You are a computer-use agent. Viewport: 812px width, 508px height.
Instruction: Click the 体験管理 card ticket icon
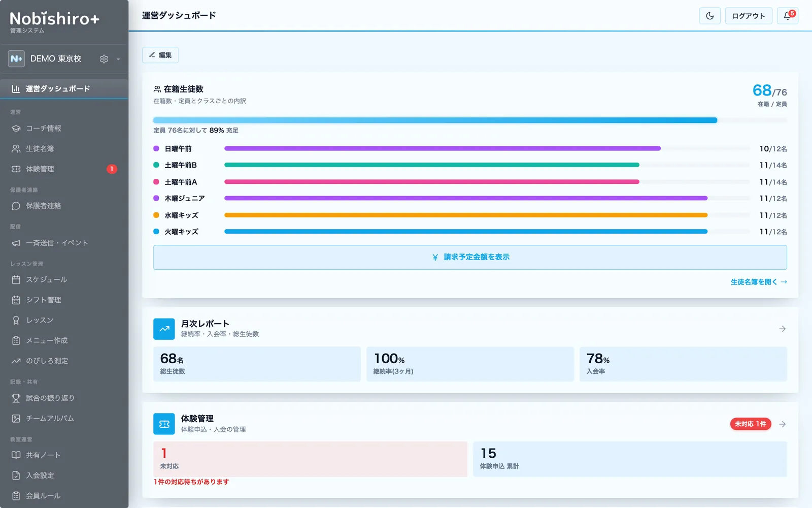pyautogui.click(x=164, y=424)
